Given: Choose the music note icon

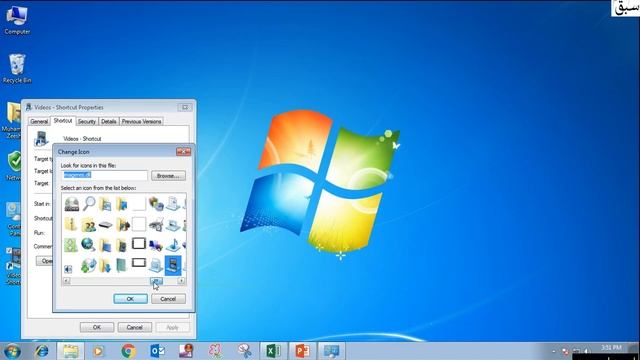Looking at the screenshot, I should coord(173,245).
